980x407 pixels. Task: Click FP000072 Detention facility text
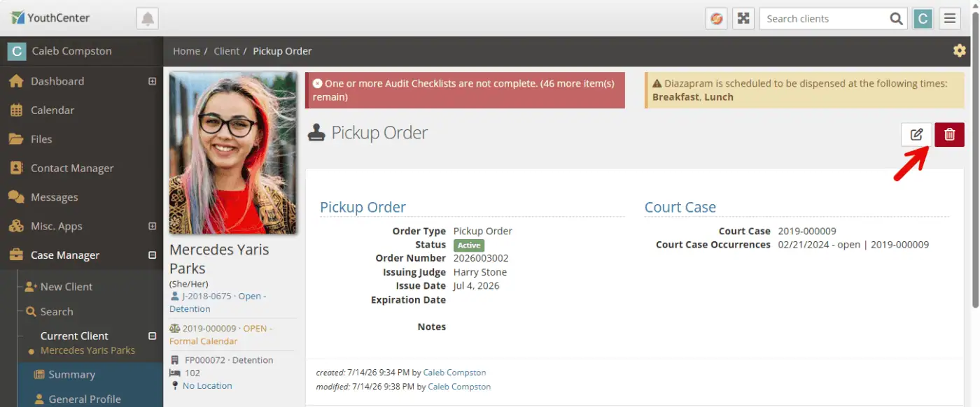(229, 360)
